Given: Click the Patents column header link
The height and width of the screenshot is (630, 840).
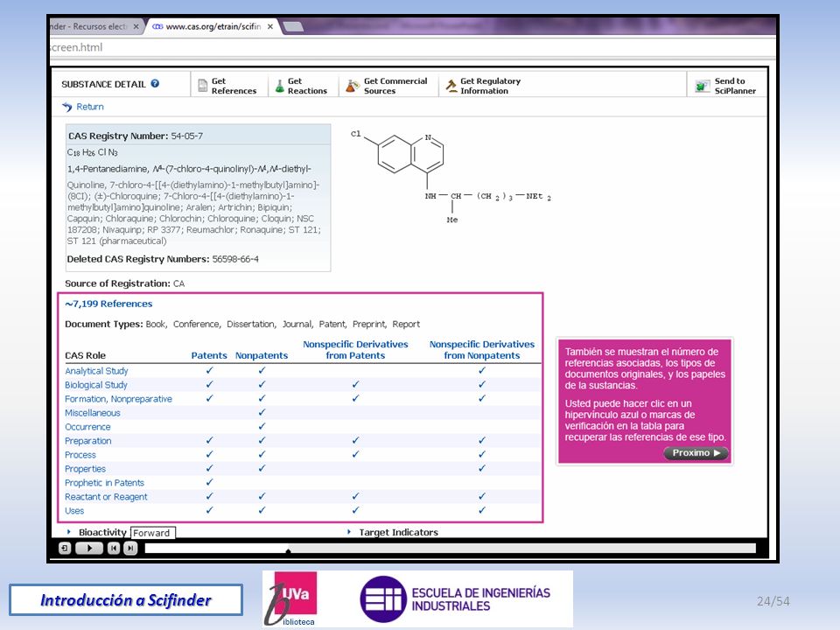Looking at the screenshot, I should (209, 355).
